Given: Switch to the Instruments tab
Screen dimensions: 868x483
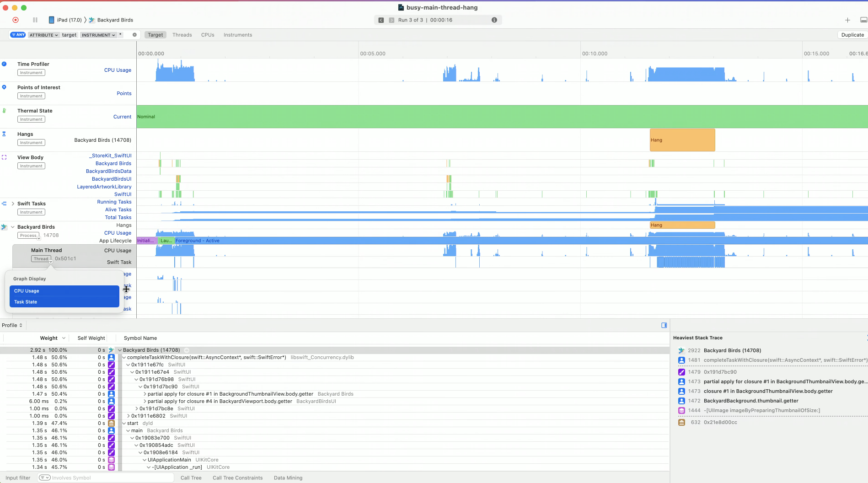Looking at the screenshot, I should tap(238, 35).
